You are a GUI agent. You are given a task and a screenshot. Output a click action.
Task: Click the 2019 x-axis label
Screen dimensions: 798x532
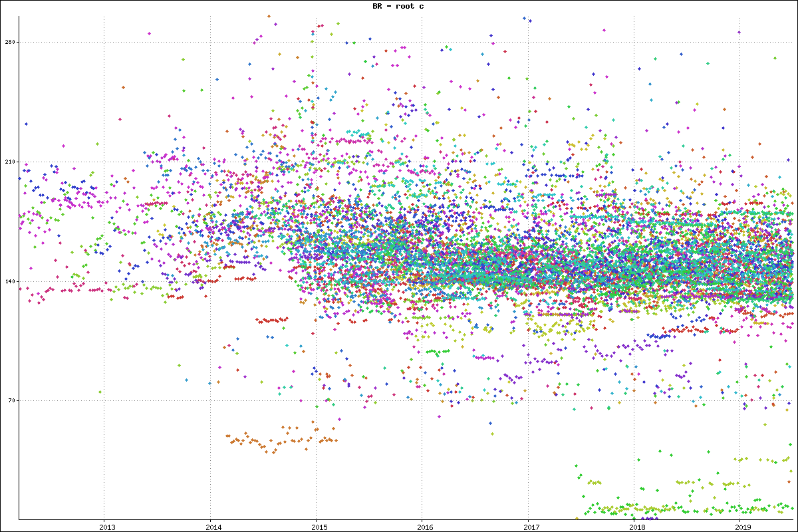[x=744, y=527]
